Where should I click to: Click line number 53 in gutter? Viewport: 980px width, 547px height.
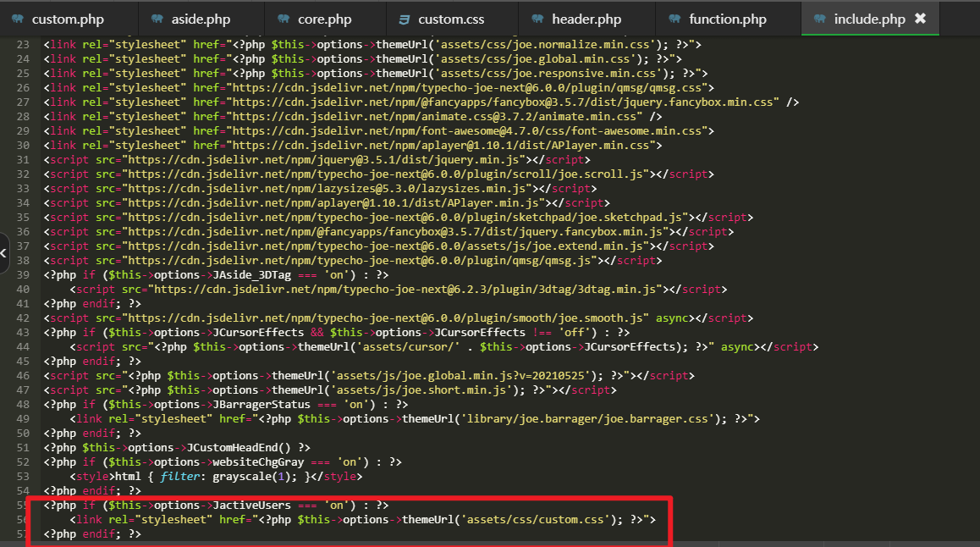(23, 476)
